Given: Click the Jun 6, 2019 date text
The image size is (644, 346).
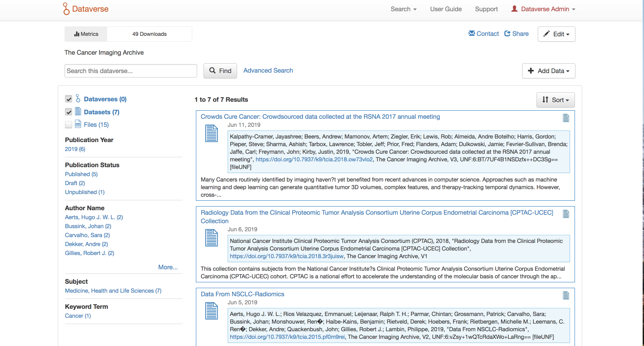Looking at the screenshot, I should [242, 229].
